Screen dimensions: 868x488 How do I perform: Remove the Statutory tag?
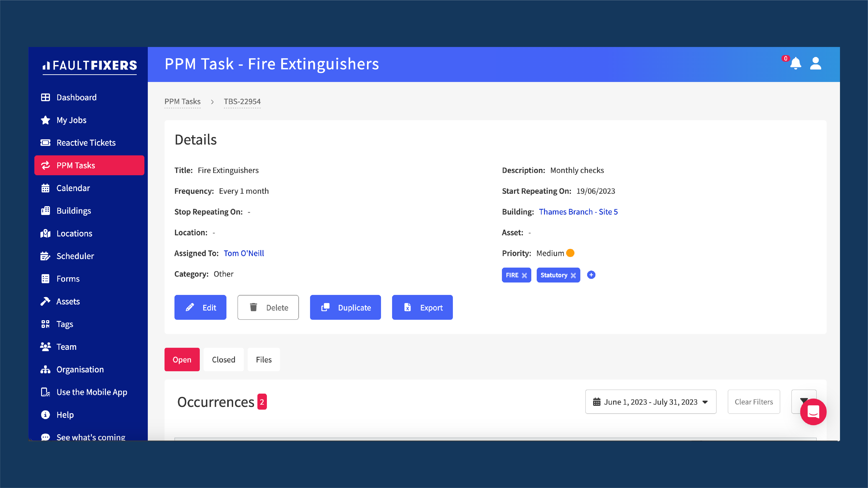coord(573,276)
